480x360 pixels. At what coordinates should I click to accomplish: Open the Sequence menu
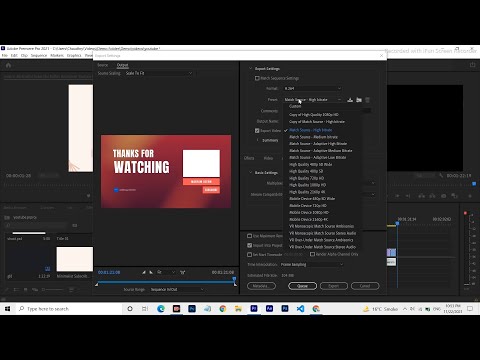(x=39, y=55)
